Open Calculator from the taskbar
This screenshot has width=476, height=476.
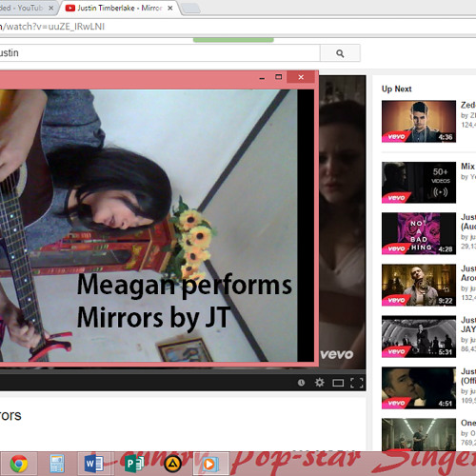point(57,464)
